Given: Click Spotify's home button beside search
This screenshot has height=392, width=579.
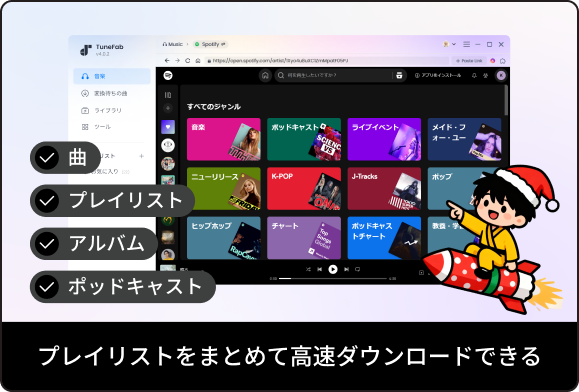Looking at the screenshot, I should point(265,75).
